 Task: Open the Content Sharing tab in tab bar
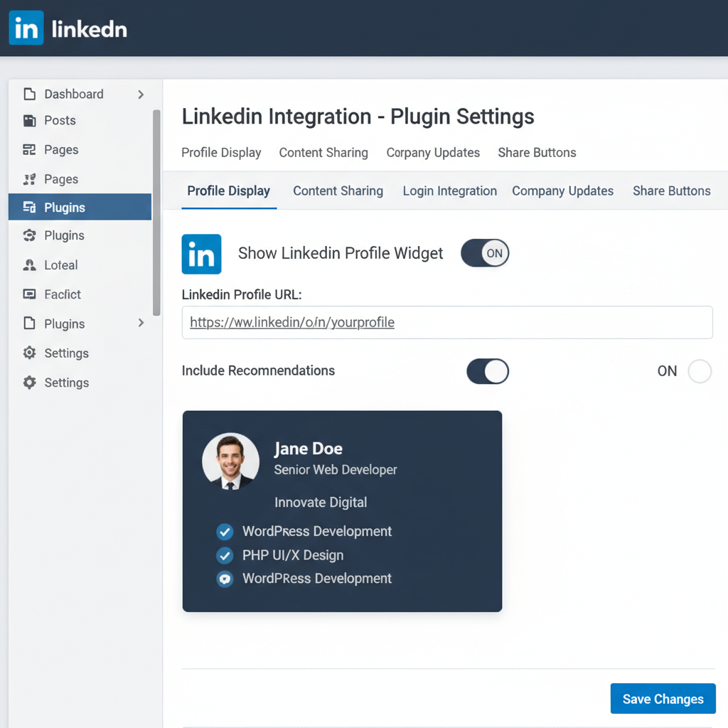(x=338, y=191)
